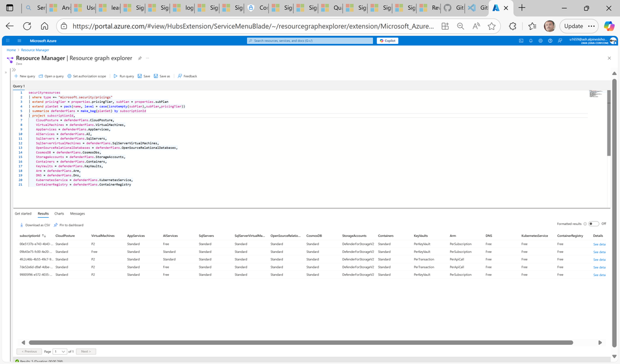This screenshot has width=620, height=364.
Task: Open page number dropdown
Action: pyautogui.click(x=60, y=352)
